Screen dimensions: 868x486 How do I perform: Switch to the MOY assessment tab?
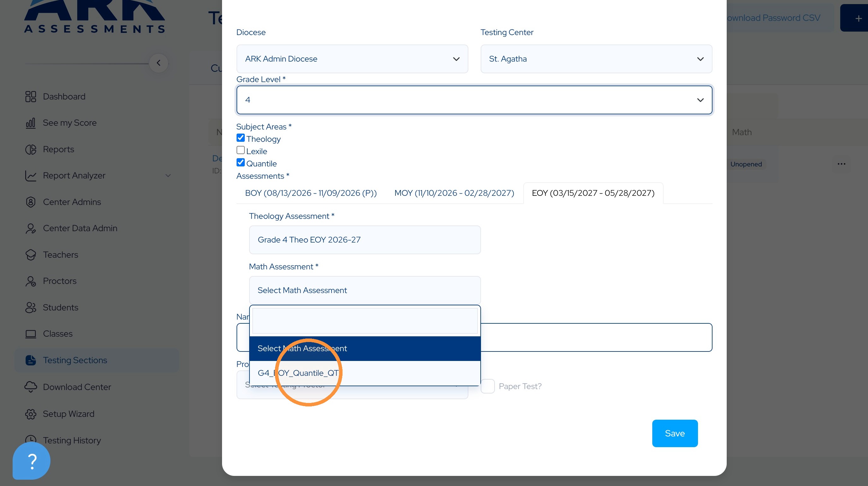click(x=454, y=193)
